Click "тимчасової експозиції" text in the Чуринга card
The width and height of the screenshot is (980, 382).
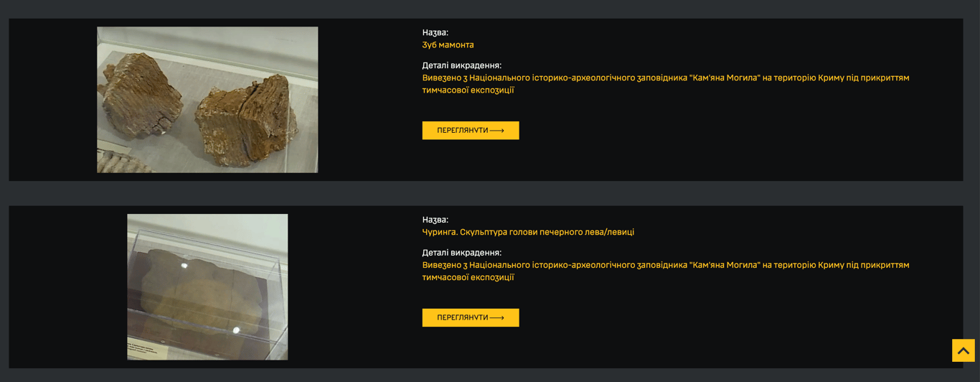468,278
